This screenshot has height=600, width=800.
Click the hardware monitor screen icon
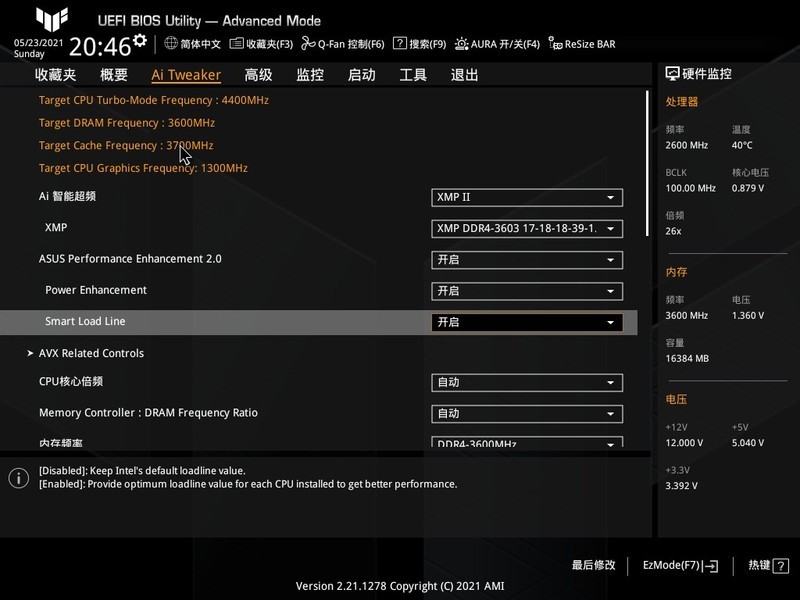coord(672,73)
